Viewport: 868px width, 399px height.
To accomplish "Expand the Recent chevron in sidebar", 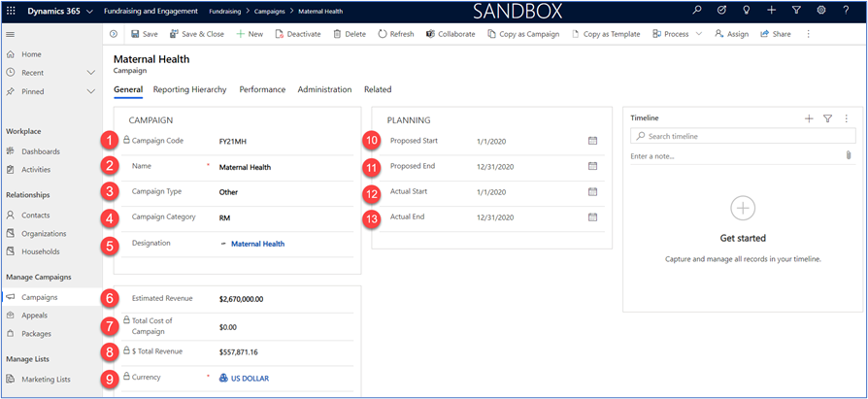I will tap(91, 73).
